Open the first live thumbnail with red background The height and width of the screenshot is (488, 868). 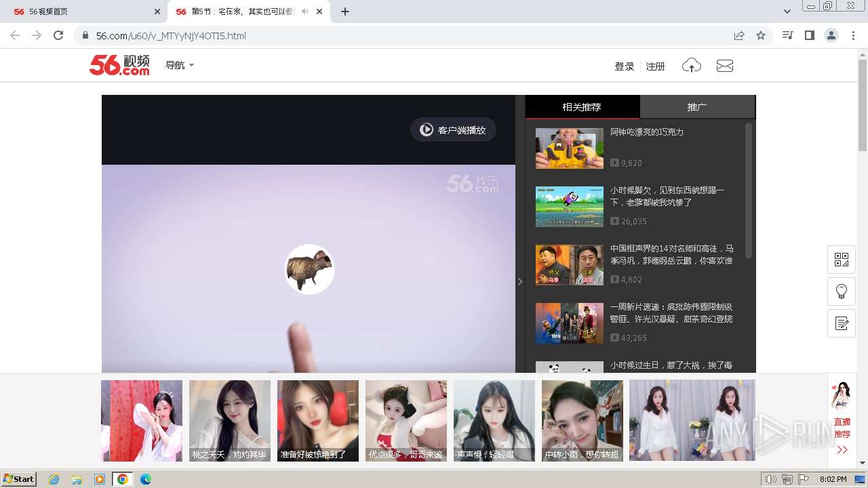[142, 420]
